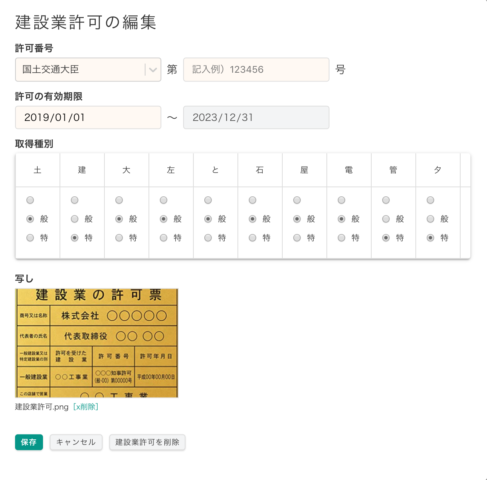
Task: Select 般 radio in the 管 column
Action: [386, 219]
